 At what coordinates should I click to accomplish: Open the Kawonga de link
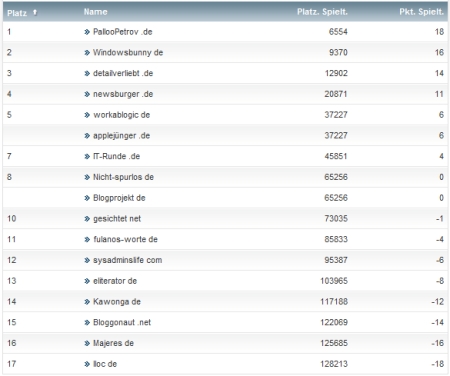tap(117, 301)
